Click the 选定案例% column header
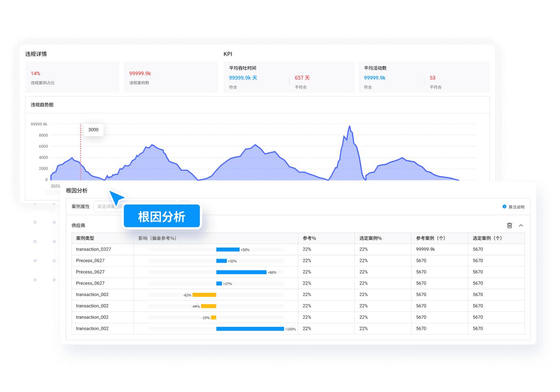Screen dimensions: 560x392 coord(370,238)
